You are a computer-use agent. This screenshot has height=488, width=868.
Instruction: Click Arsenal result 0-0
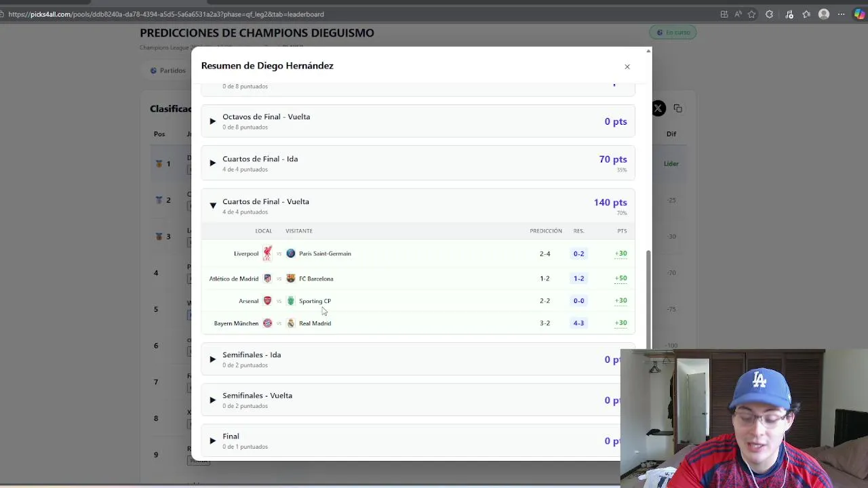pyautogui.click(x=578, y=301)
